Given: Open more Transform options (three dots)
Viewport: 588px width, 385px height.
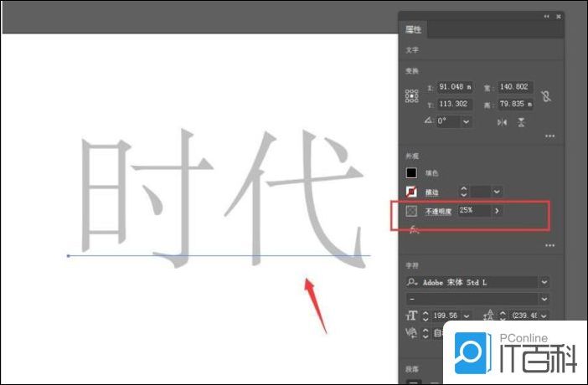Looking at the screenshot, I should point(549,136).
